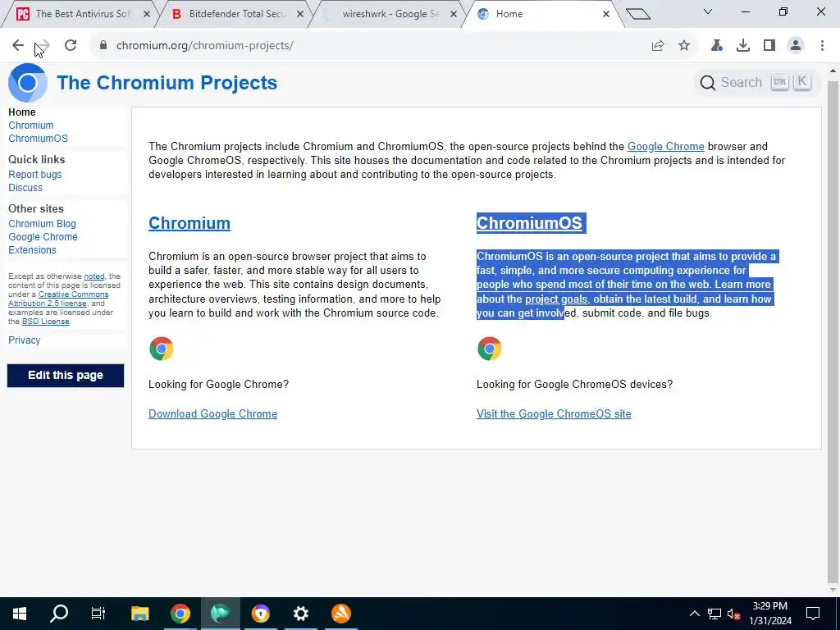Screen dimensions: 840x630
Task: Open the downloads icon in toolbar
Action: [x=743, y=46]
